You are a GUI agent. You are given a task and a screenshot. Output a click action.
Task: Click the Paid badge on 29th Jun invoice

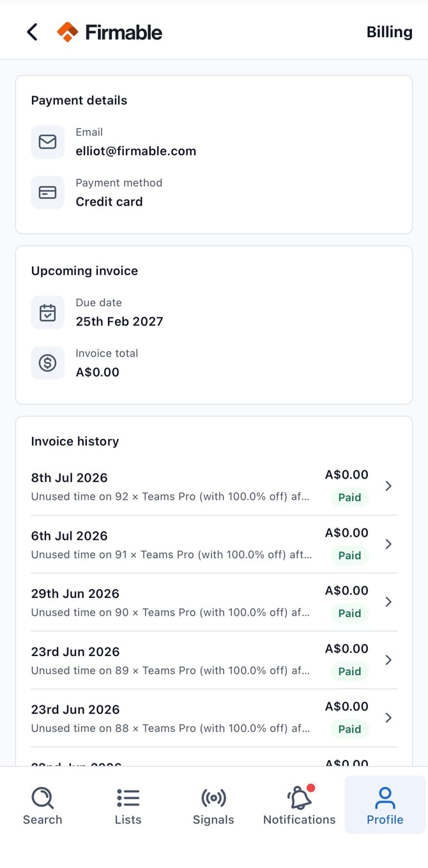[x=349, y=613]
